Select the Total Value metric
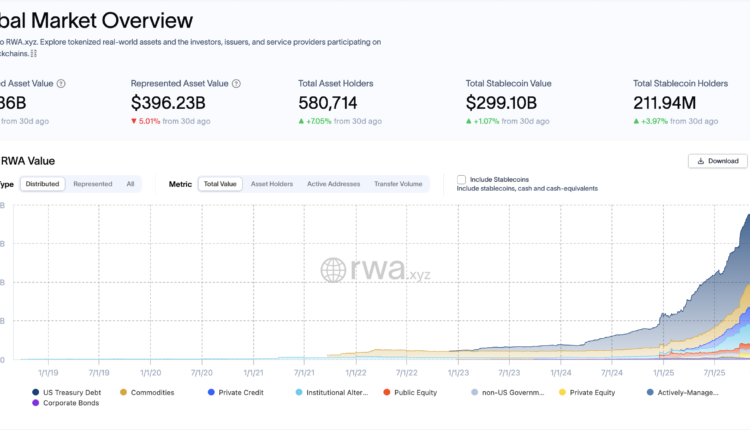 pos(220,184)
